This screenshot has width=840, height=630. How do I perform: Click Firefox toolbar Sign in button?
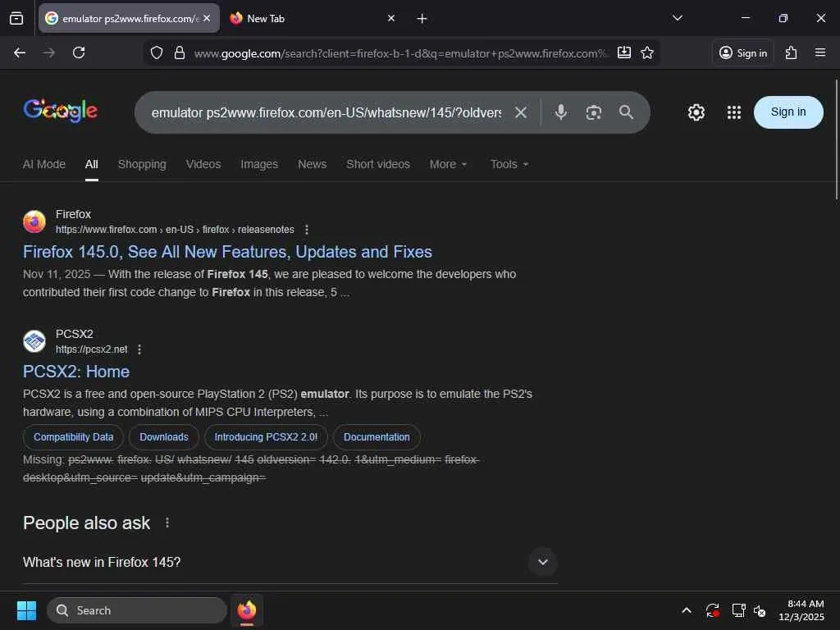click(x=743, y=52)
